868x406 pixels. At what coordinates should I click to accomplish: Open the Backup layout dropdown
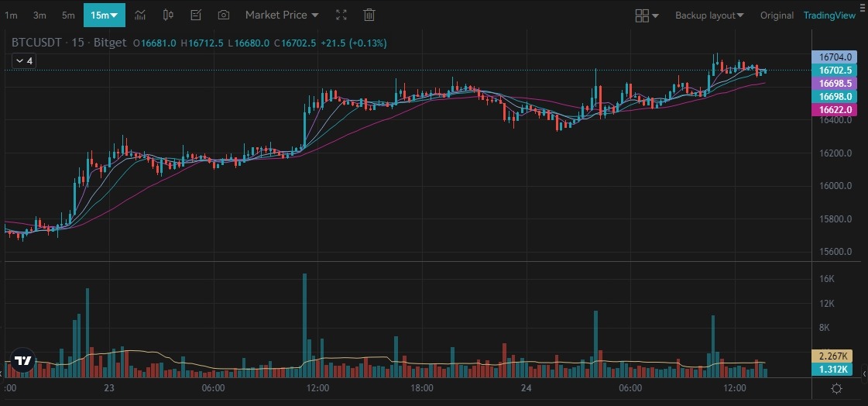pyautogui.click(x=709, y=15)
